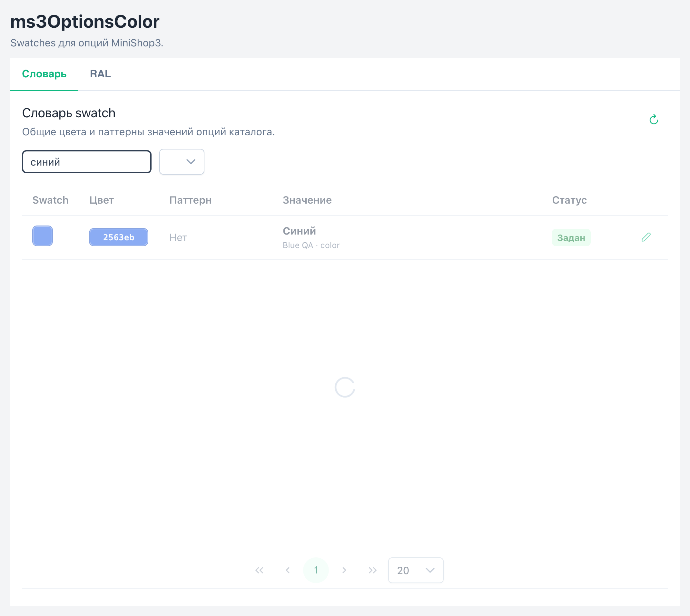Go to previous page of results

288,570
